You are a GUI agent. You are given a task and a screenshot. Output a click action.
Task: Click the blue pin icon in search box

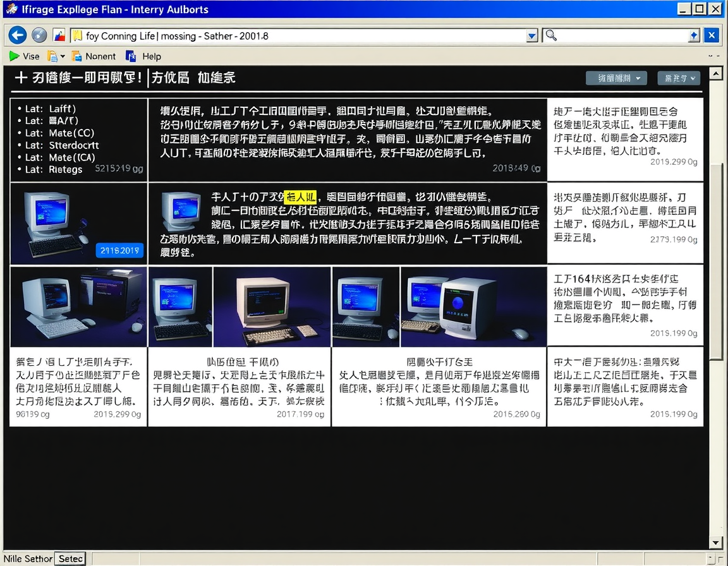694,36
